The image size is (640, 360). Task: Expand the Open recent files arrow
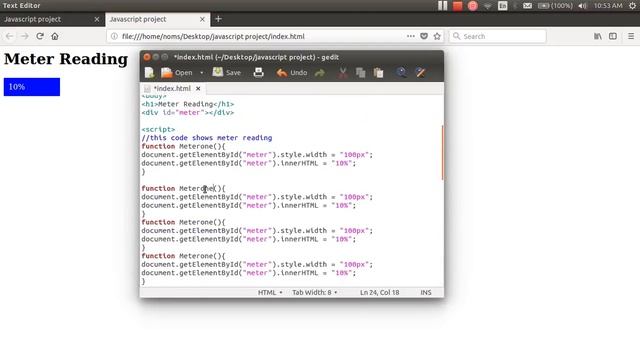(202, 73)
